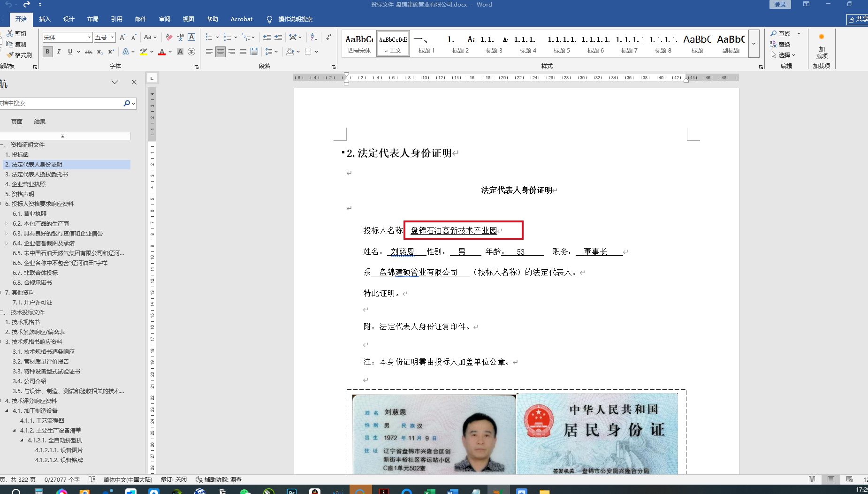Open the Add-ins (加载项) button

822,46
